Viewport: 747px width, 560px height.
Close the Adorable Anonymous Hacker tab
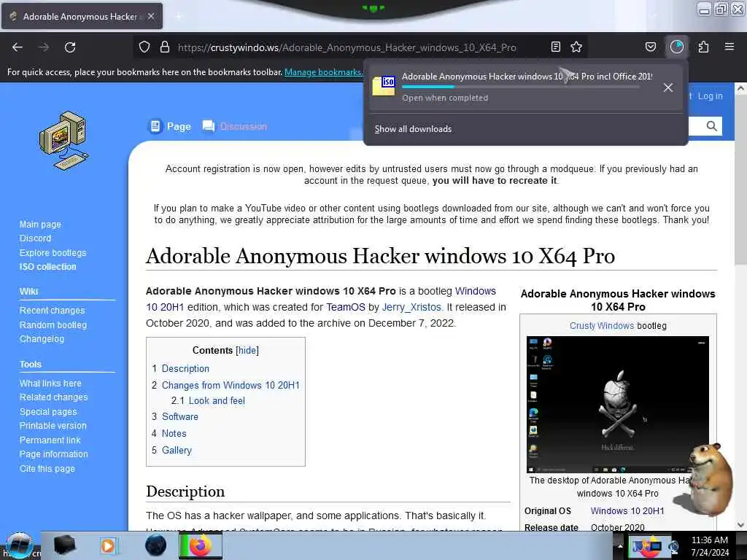click(x=151, y=16)
